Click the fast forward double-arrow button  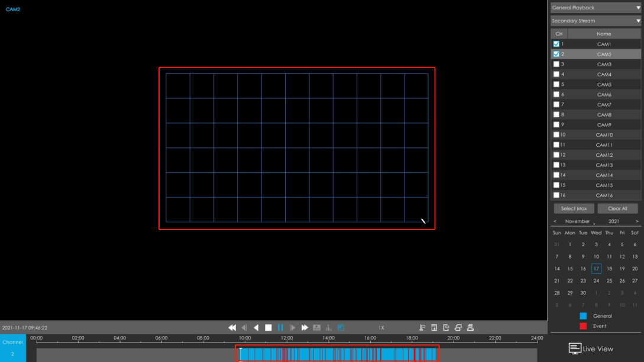click(305, 328)
